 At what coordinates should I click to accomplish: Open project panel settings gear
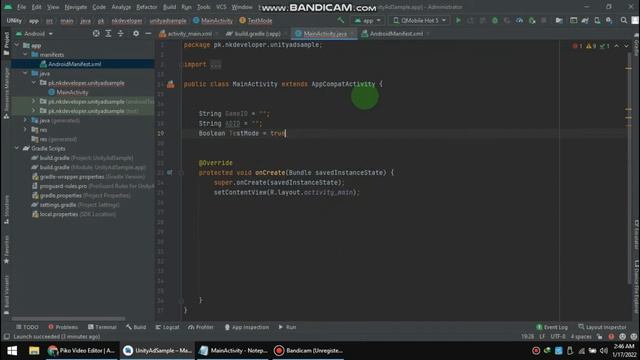click(x=136, y=34)
